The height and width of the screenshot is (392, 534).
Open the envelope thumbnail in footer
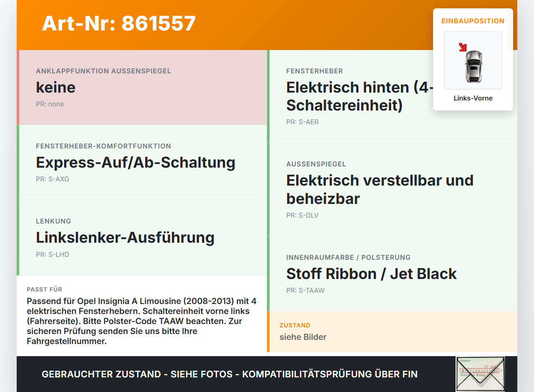pos(480,374)
